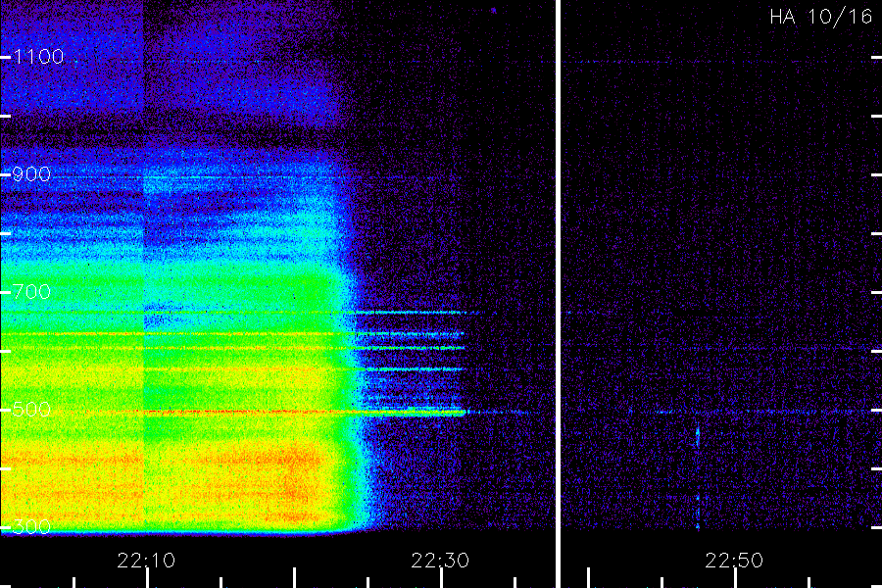
Task: Click the 900 frequency axis label
Action: (31, 174)
